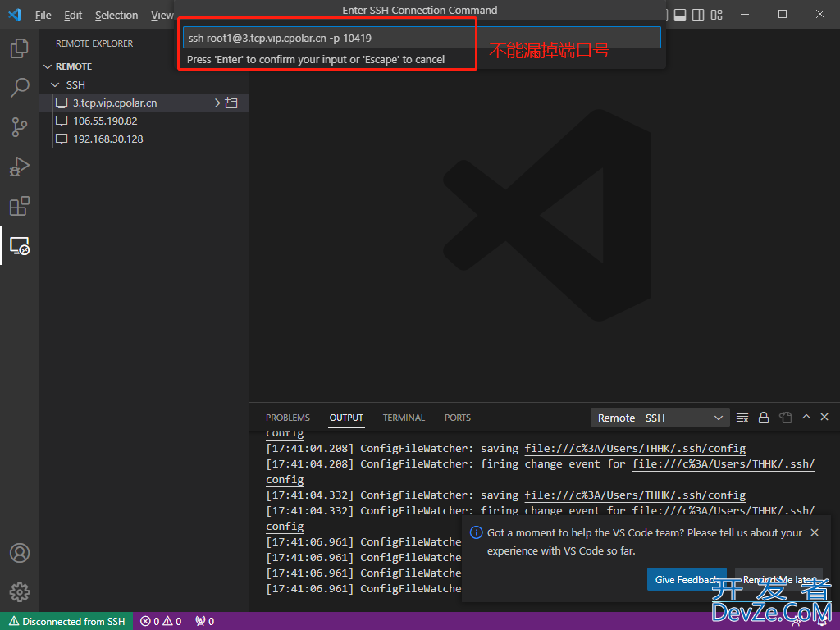The image size is (840, 630).
Task: Open the Remote - SSH output channel dropdown
Action: 660,418
